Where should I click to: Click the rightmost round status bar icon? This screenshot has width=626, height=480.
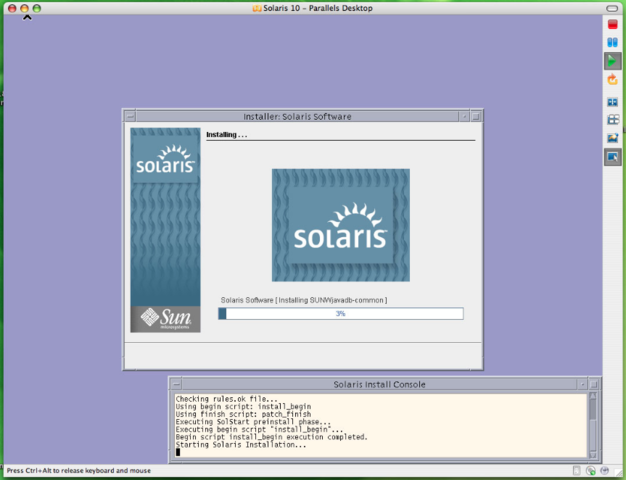click(x=604, y=470)
